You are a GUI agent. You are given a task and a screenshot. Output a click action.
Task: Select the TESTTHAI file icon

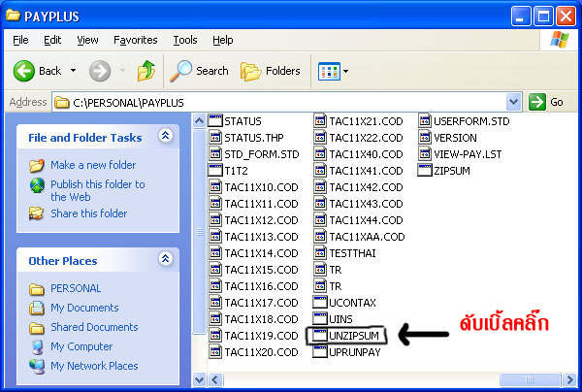click(319, 253)
